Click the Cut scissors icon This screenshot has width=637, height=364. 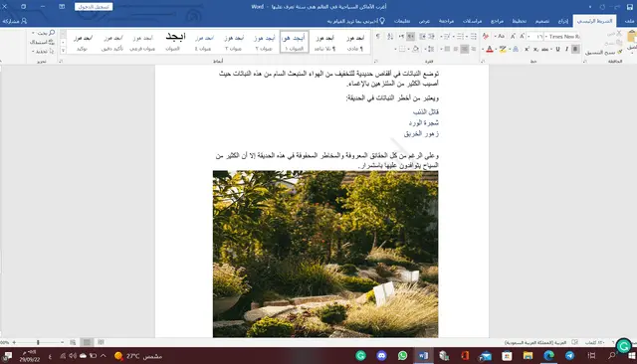click(619, 33)
